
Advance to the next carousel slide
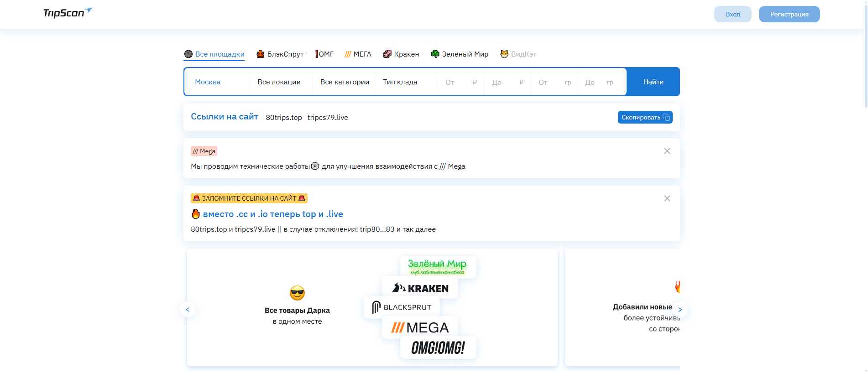point(680,309)
